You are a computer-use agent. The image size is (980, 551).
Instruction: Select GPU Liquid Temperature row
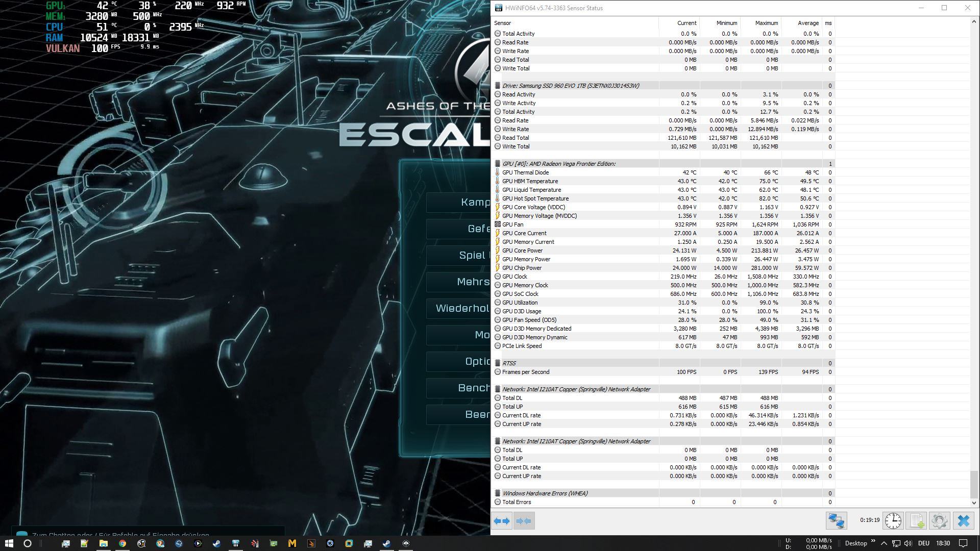[664, 190]
